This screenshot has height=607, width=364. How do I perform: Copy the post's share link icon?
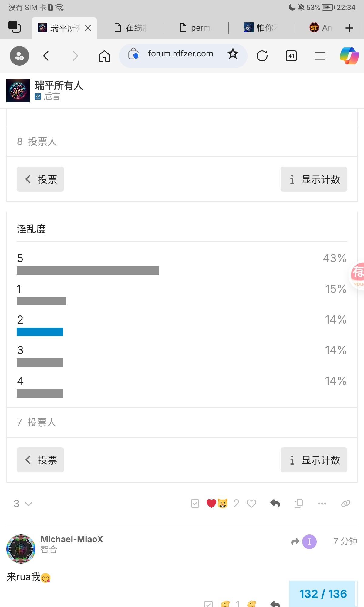[346, 504]
